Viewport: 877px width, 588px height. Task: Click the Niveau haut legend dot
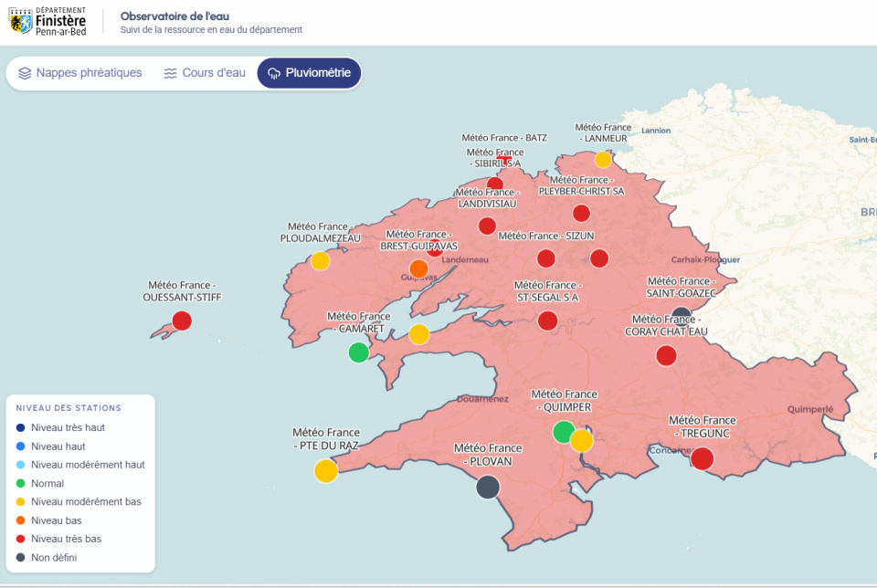pos(21,446)
